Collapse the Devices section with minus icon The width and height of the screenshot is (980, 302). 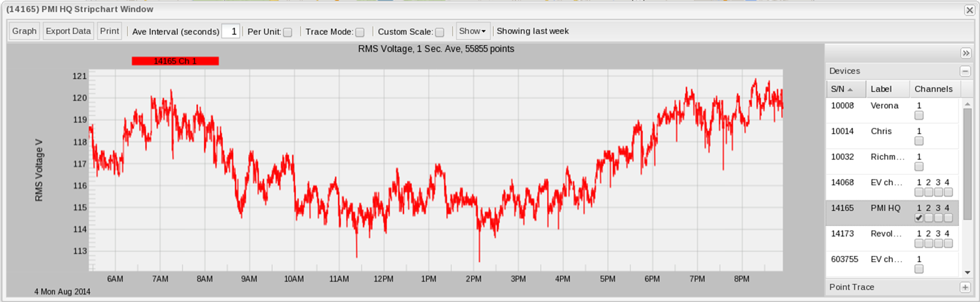click(965, 71)
